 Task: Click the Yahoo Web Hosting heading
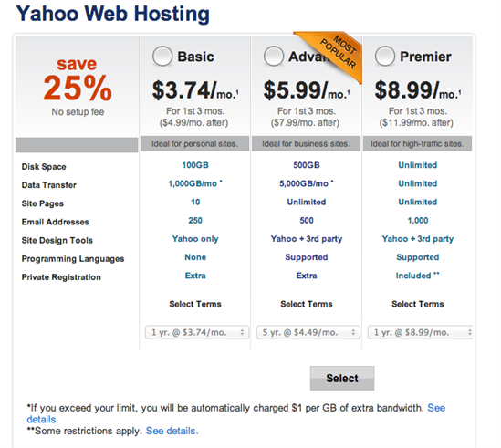(113, 15)
